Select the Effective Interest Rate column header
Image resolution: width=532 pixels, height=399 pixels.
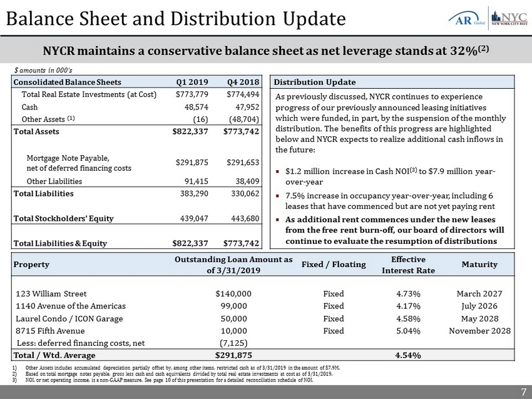[408, 265]
